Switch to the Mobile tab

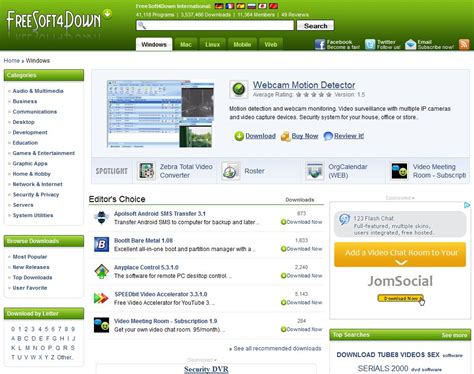(x=242, y=44)
